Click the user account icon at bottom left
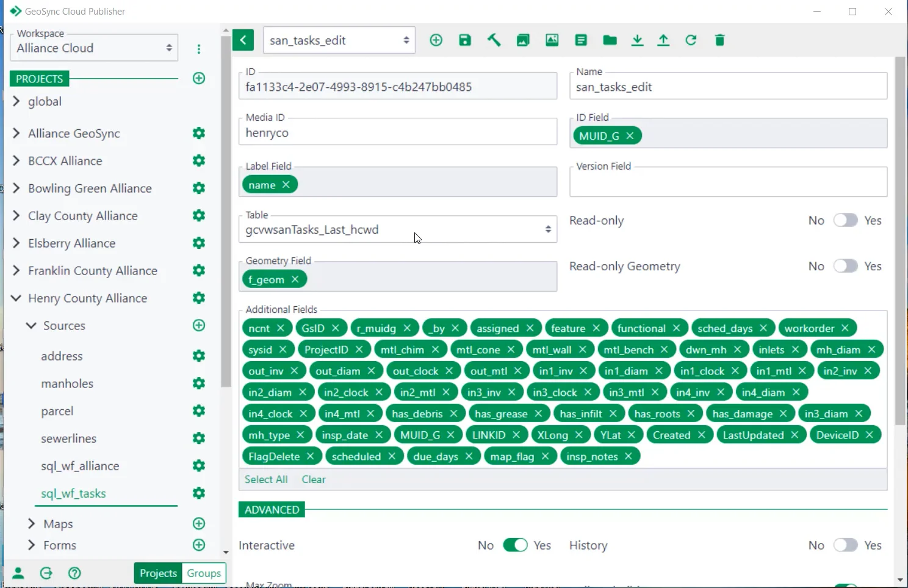Viewport: 908px width, 588px height. [18, 573]
